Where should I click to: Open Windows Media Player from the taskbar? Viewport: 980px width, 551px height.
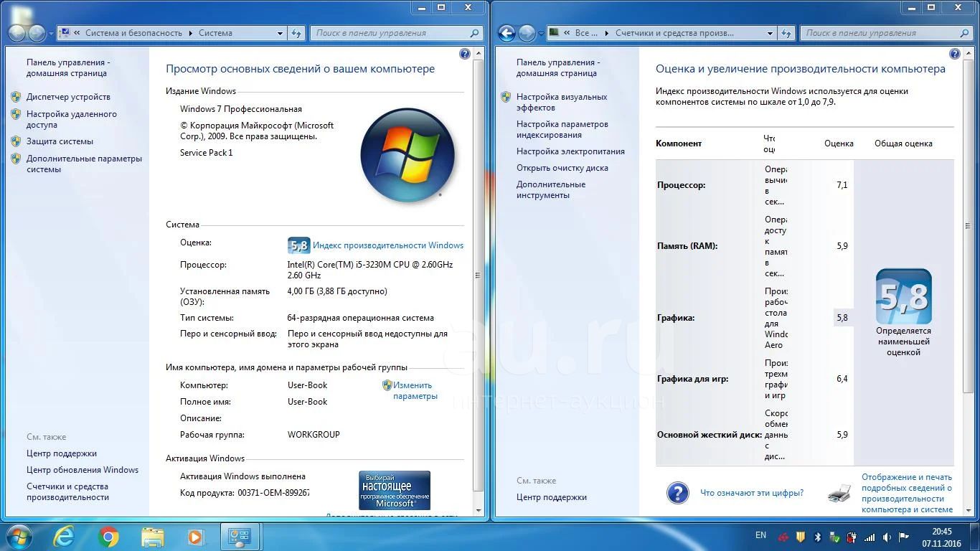pos(195,537)
